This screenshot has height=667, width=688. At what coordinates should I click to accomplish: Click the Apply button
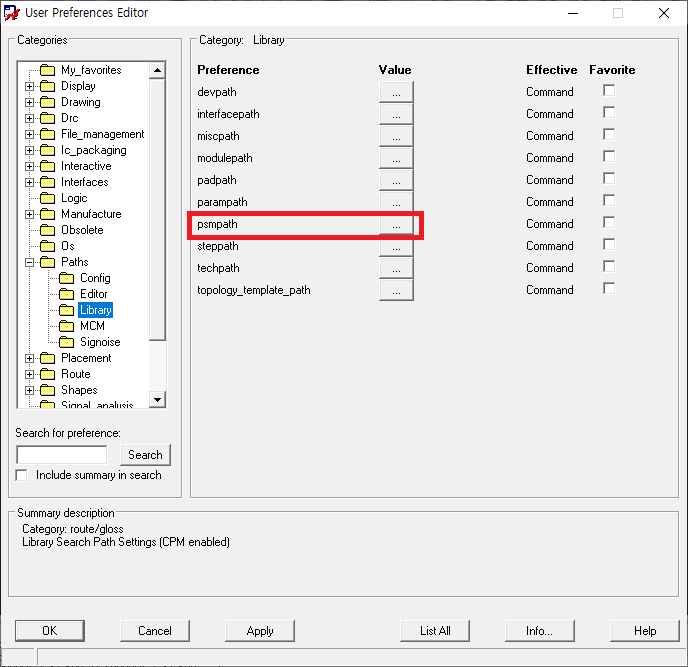pos(260,631)
